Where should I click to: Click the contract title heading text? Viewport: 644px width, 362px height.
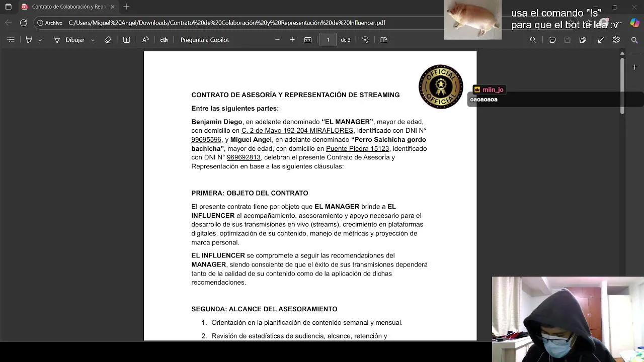(295, 95)
